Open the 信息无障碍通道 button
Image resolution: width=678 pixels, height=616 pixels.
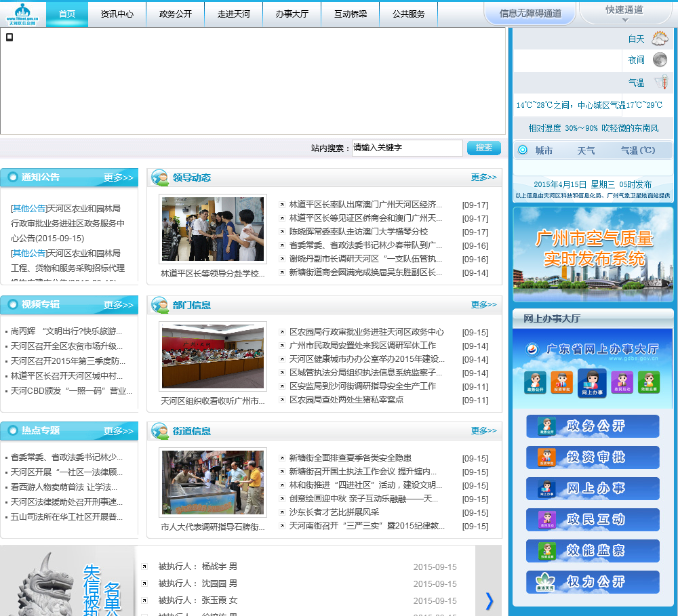tap(530, 13)
